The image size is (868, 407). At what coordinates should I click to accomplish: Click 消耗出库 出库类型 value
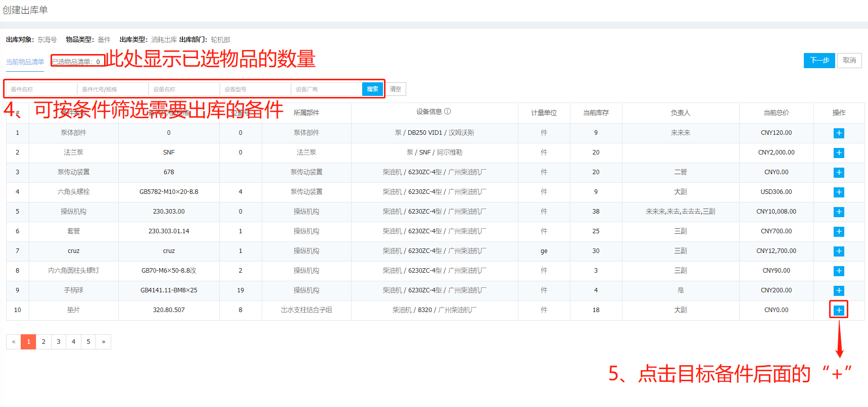coord(164,39)
